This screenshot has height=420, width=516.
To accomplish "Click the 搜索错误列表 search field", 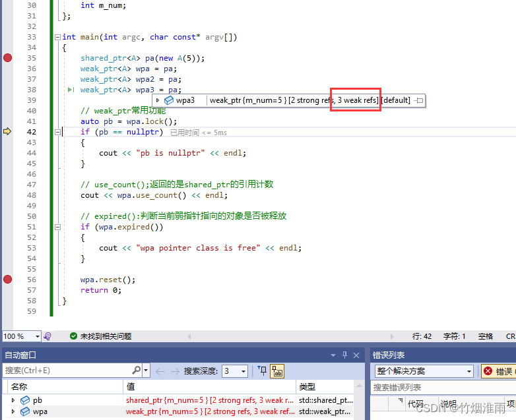I will pos(443,388).
